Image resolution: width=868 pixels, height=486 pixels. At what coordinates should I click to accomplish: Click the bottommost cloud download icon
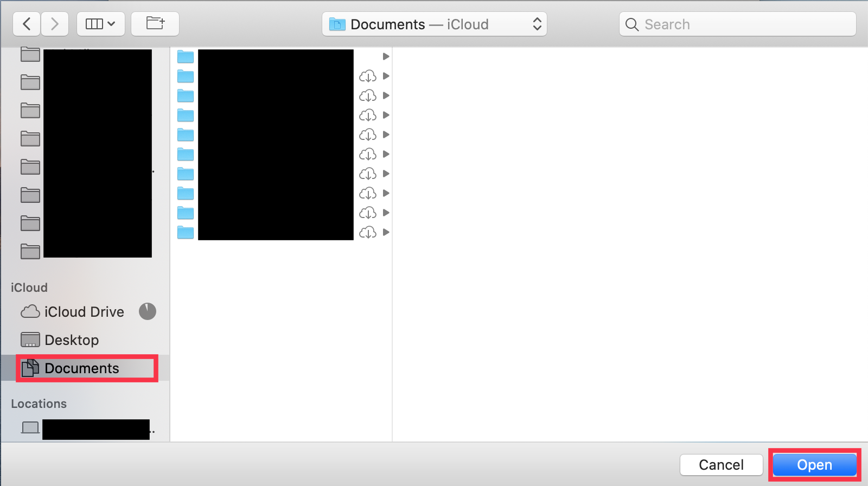368,232
